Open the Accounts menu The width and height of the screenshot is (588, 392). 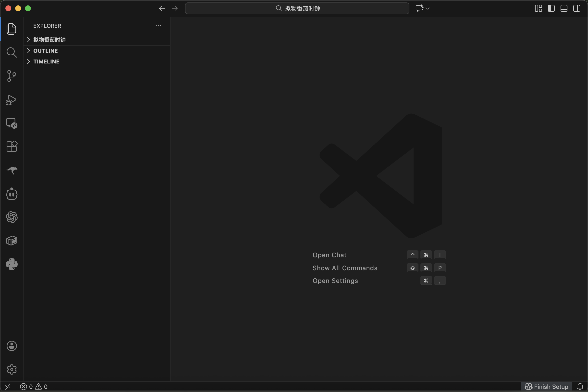12,346
